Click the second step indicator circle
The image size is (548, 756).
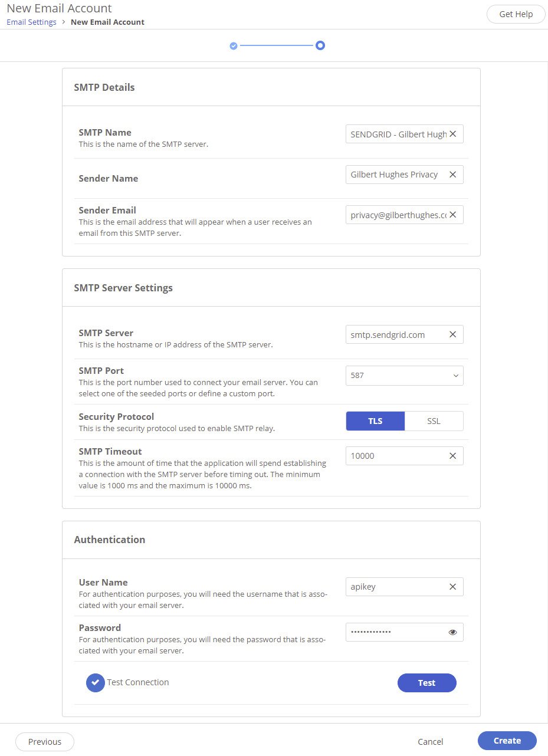(x=320, y=45)
